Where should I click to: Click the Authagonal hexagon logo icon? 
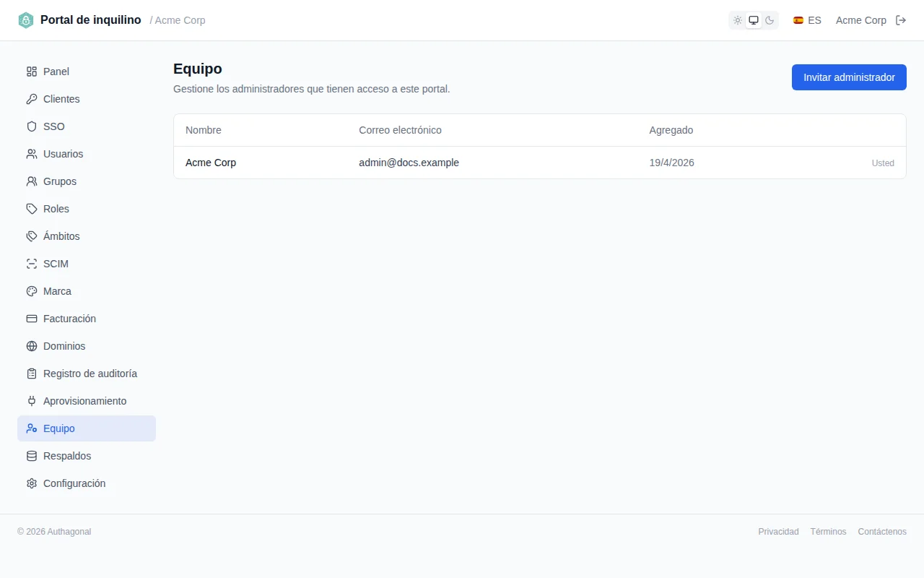[26, 20]
